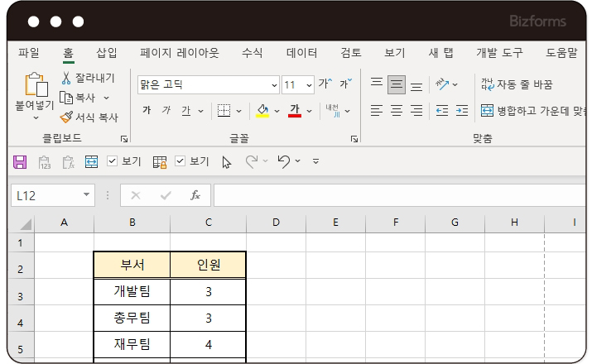Switch to the 삽입 tab
Image resolution: width=592 pixels, height=364 pixels.
(x=107, y=53)
